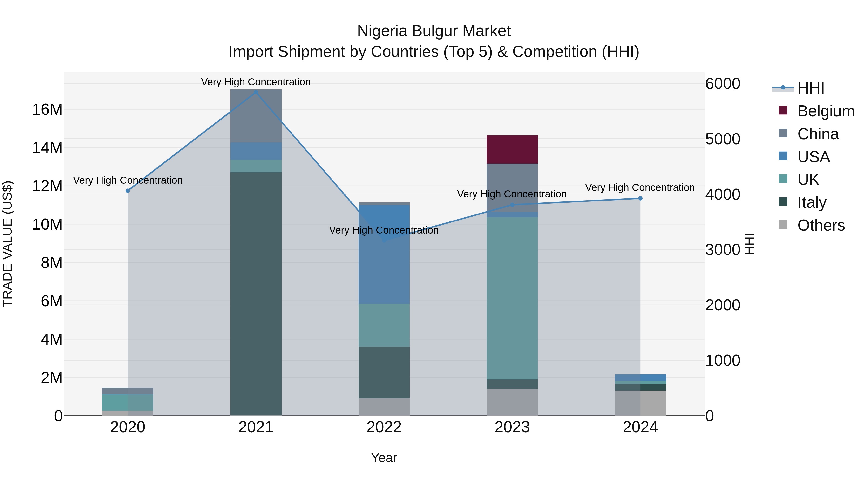Select the UK segment in 2021 bar
This screenshot has height=488, width=868.
256,166
